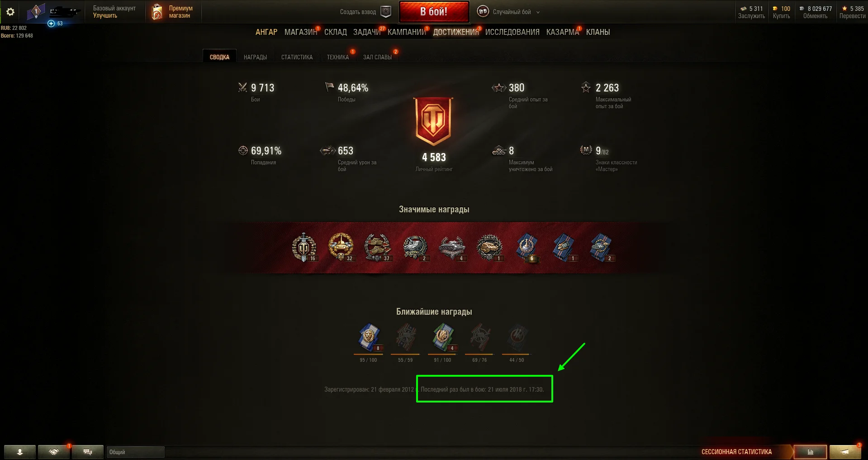Screen dimensions: 868x460
Task: Open the Исследования menu
Action: pos(512,32)
